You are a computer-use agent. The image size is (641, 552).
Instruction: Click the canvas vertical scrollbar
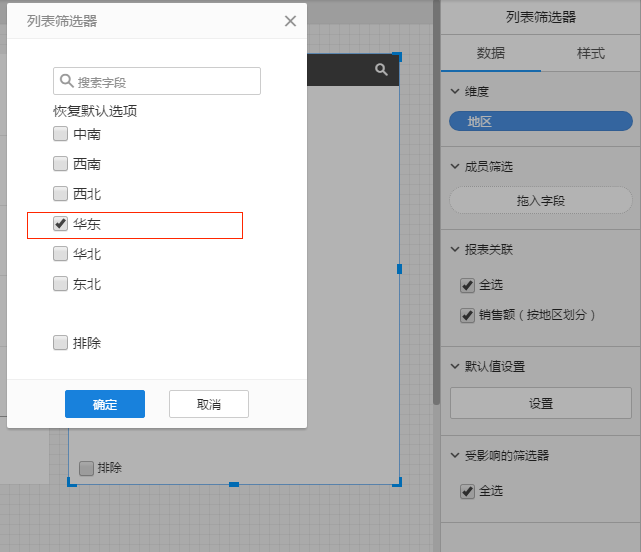(x=436, y=202)
